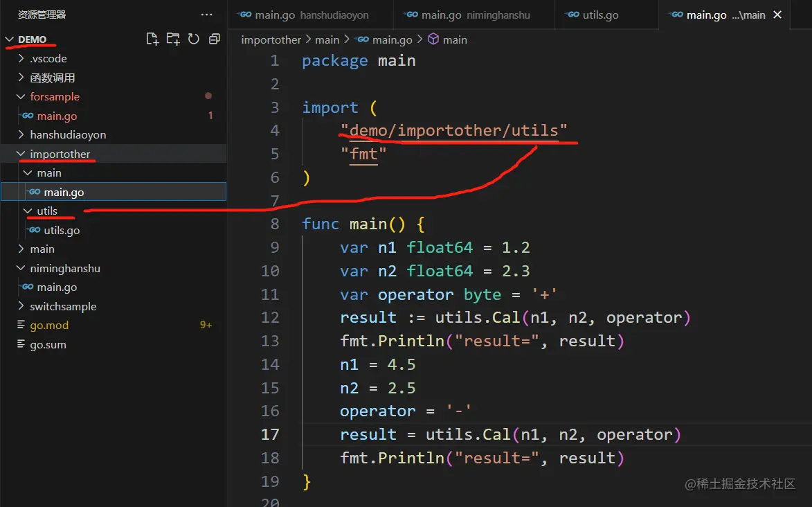Viewport: 812px width, 507px height.
Task: Expand the .vscode folder
Action: tap(21, 58)
